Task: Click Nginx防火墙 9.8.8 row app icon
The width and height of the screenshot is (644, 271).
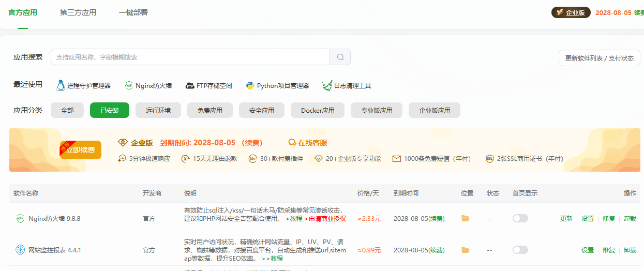Action: pyautogui.click(x=20, y=218)
